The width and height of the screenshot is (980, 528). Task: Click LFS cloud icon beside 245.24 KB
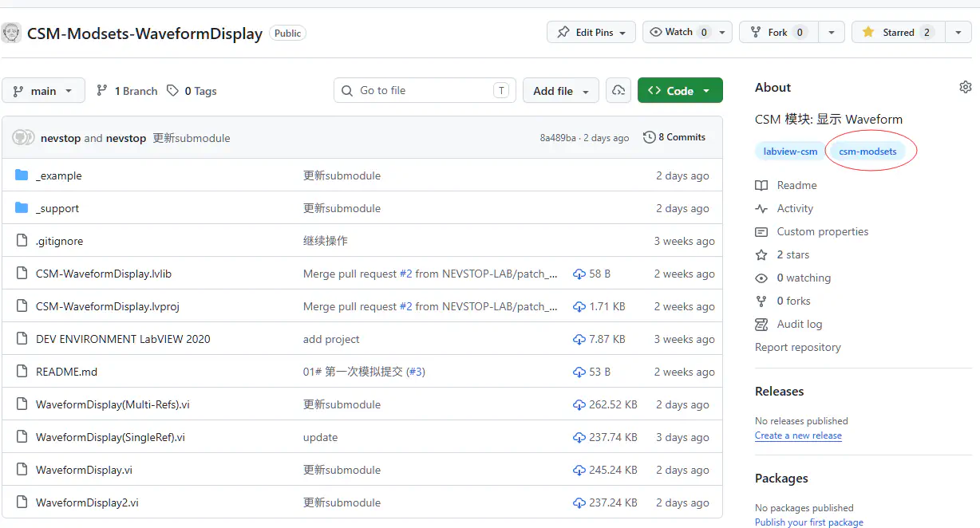click(579, 470)
